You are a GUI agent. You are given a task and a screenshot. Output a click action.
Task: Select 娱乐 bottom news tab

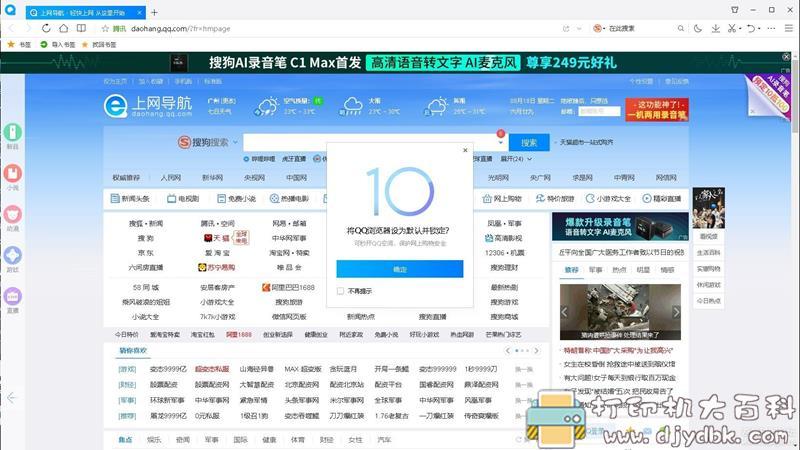click(x=154, y=440)
